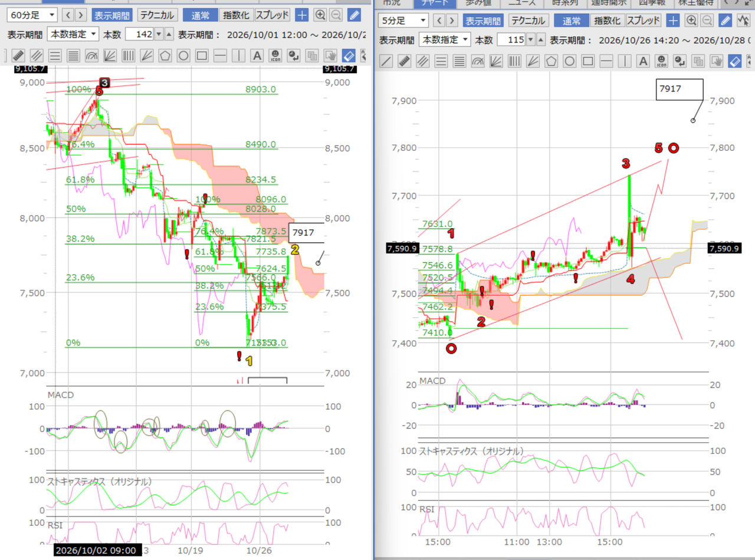Activate the eraser tool in right chart
This screenshot has width=755, height=560.
[x=734, y=61]
